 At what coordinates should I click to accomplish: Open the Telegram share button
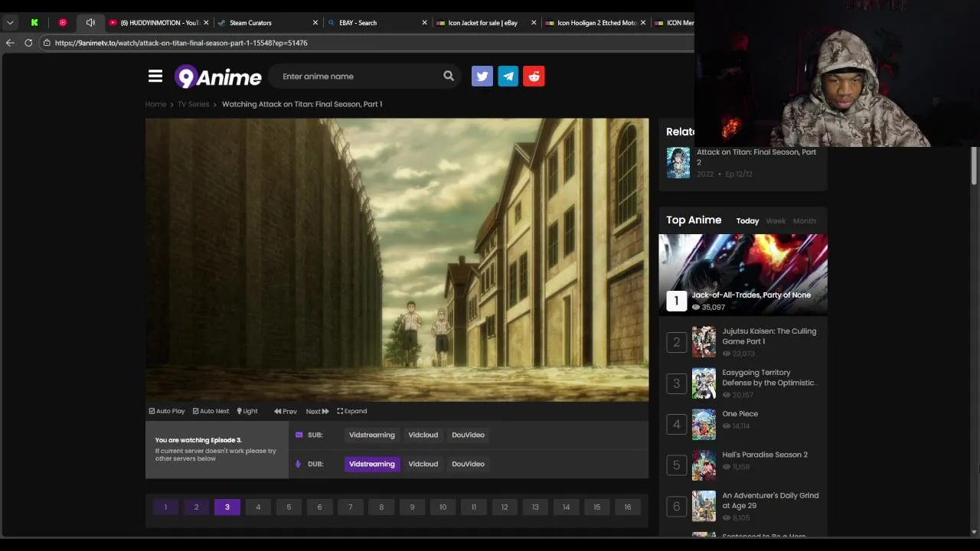click(508, 76)
